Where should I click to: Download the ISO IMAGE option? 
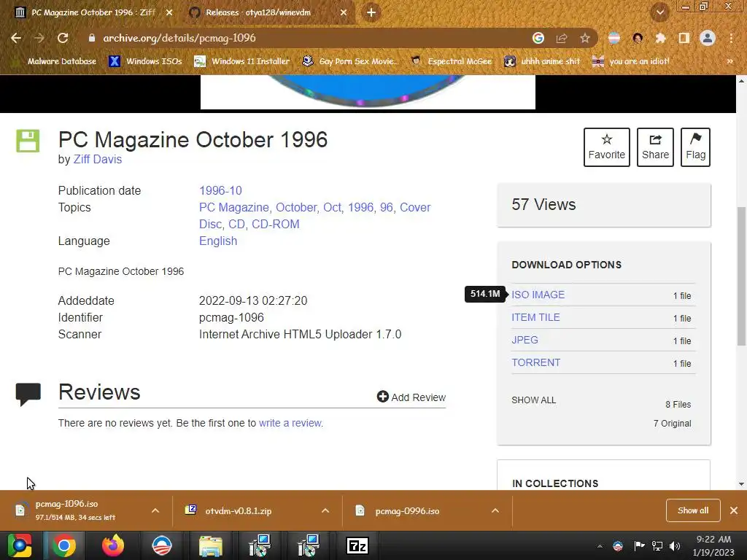[x=538, y=295]
